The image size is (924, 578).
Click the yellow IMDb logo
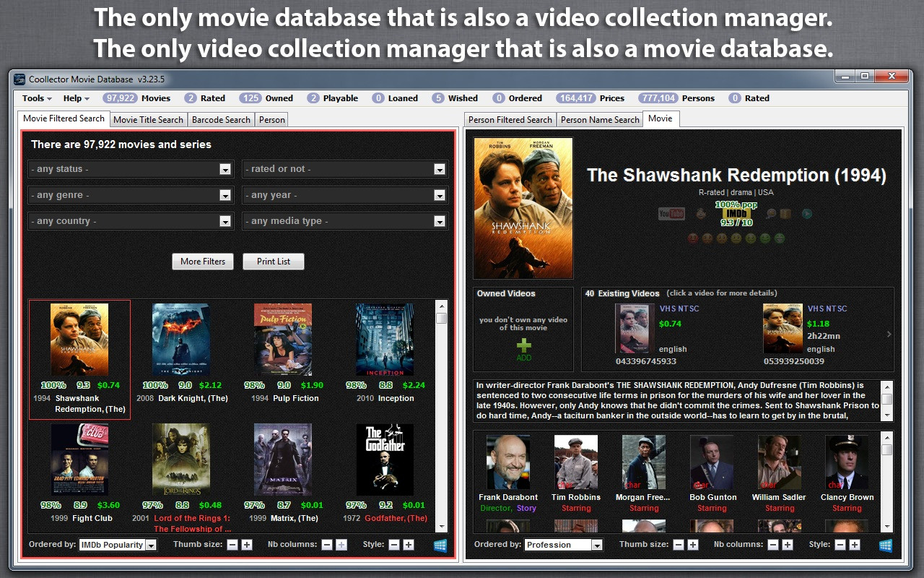click(736, 214)
